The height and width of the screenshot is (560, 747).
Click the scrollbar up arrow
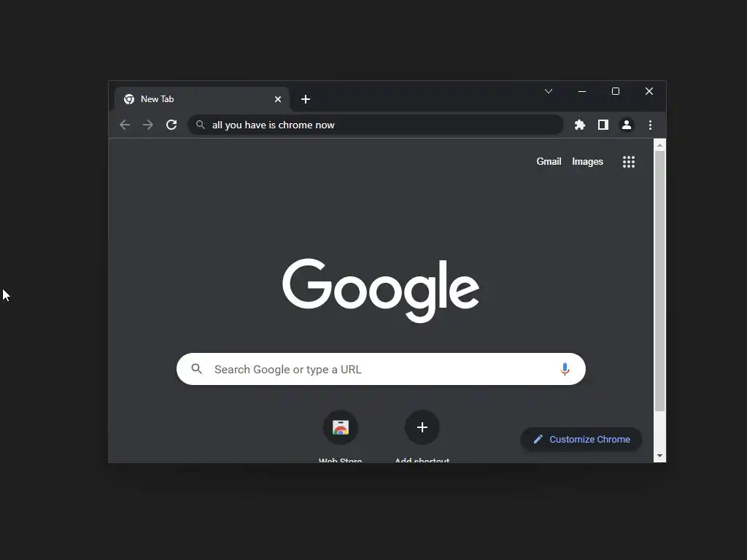point(659,145)
